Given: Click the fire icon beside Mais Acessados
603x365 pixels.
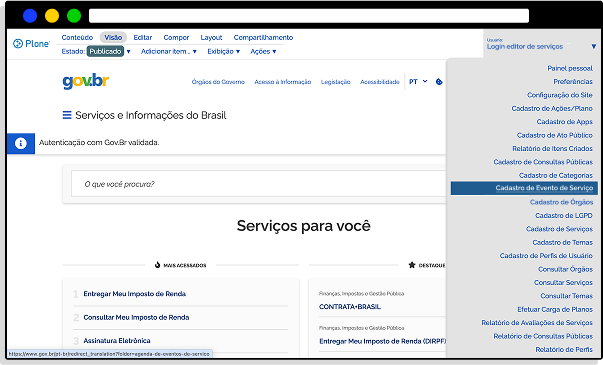Looking at the screenshot, I should tap(157, 265).
